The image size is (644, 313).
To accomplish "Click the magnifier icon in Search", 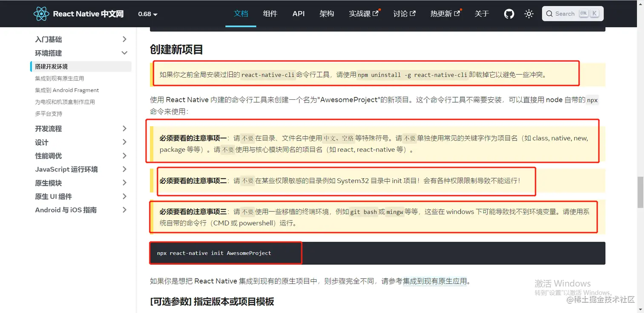I will 549,14.
